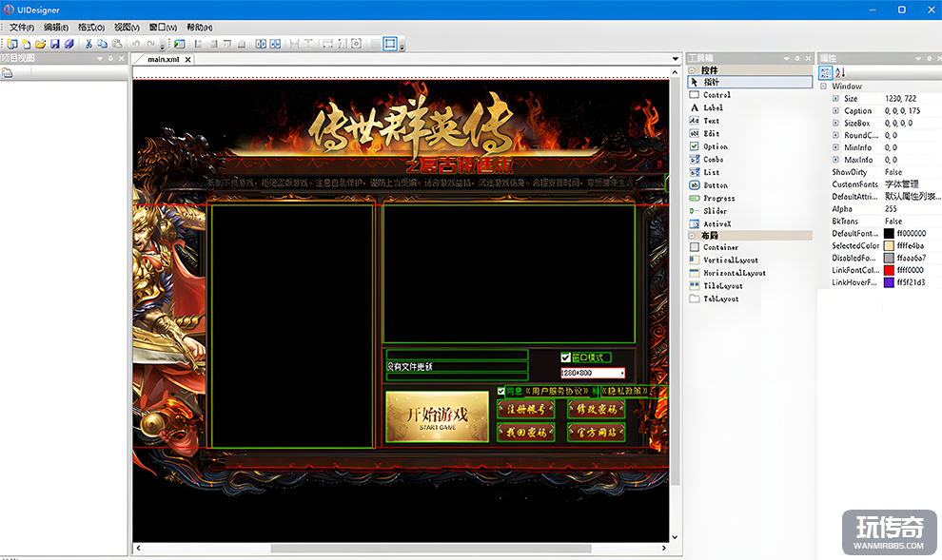Collapse the 布局 section in toolbox
Viewport: 942px width, 560px height.
coord(692,235)
